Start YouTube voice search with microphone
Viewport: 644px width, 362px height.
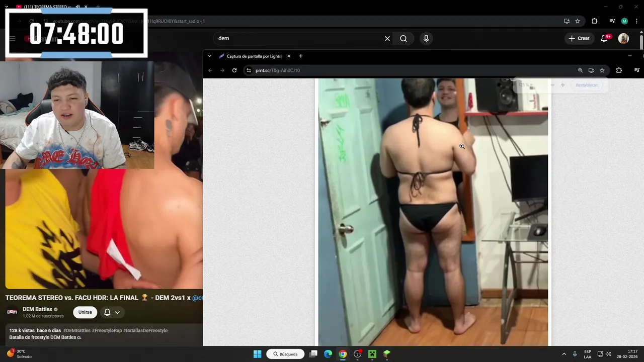pyautogui.click(x=426, y=38)
